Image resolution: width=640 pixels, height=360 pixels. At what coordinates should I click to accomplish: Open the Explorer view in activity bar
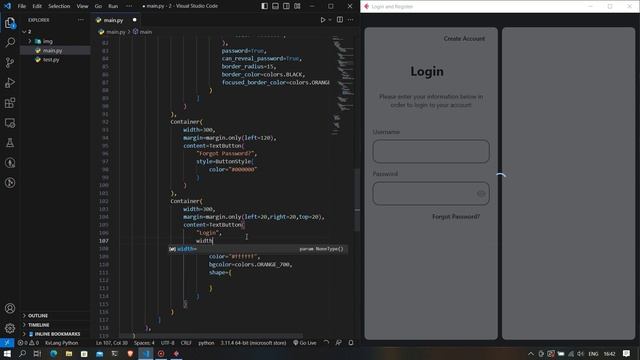10,23
